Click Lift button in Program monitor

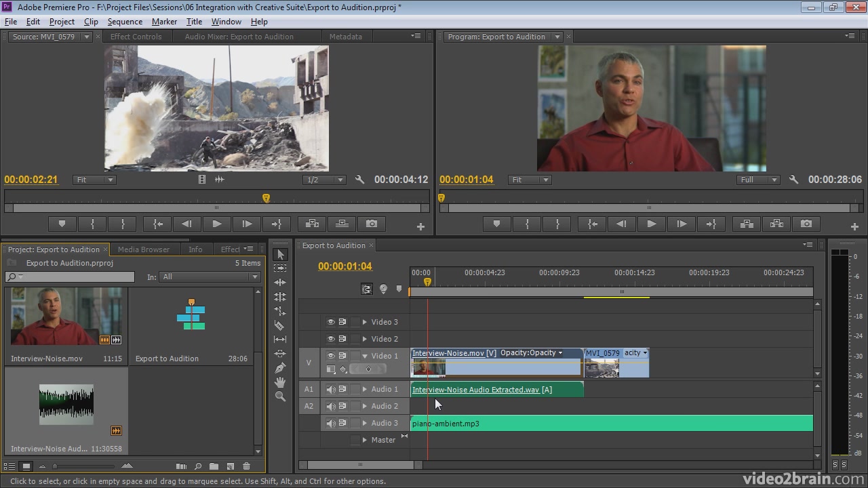click(x=747, y=224)
